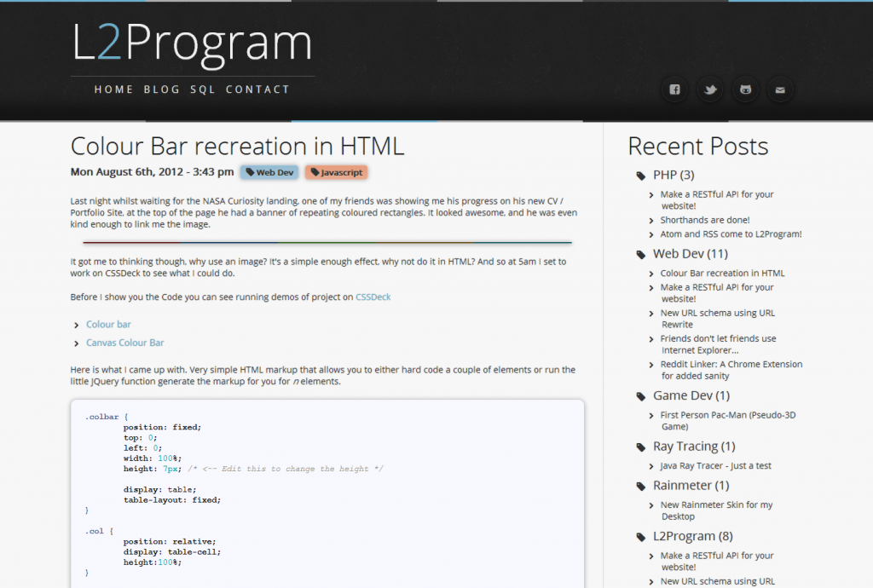Screen dimensions: 873x588
Task: Click the tag icon beside Web Dev (11)
Action: (641, 255)
